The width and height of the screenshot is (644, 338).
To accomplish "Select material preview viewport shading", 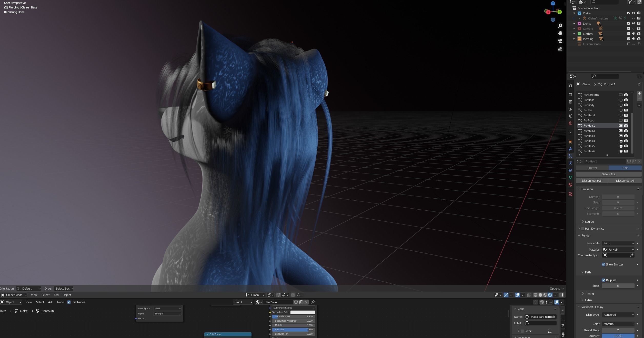I will click(545, 295).
